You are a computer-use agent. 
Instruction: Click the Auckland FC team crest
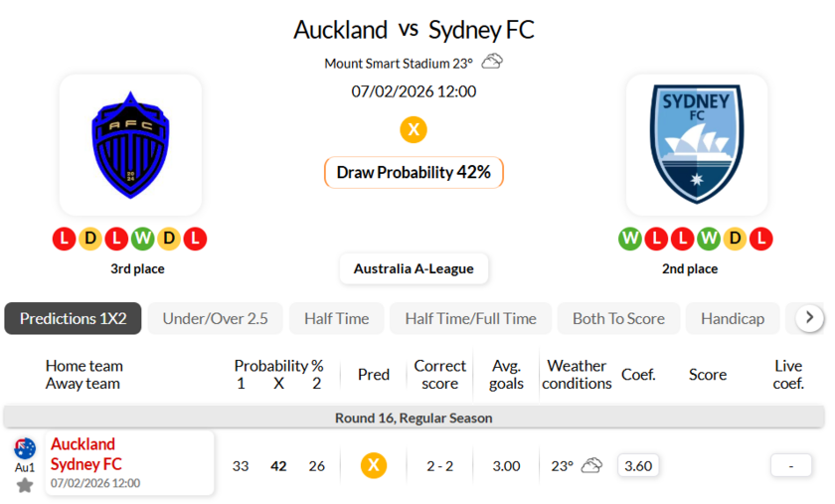[130, 145]
